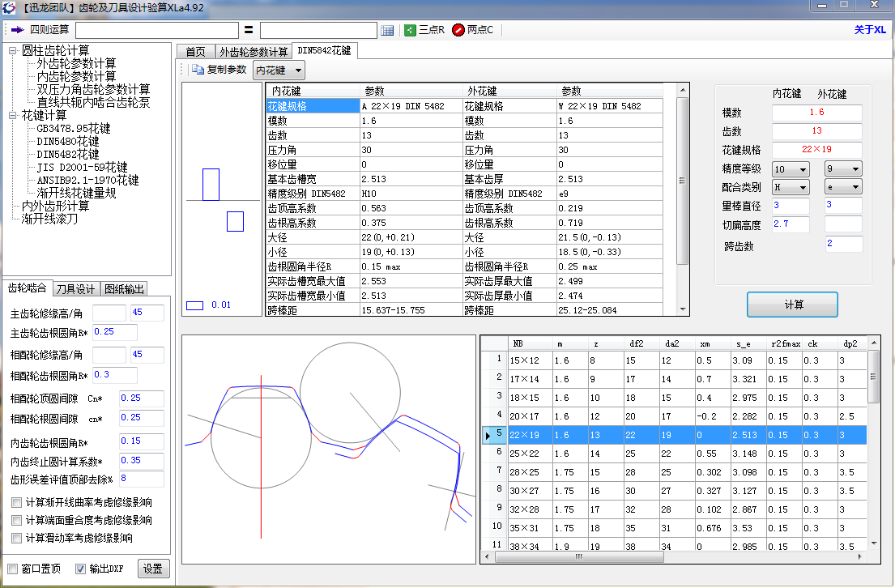The image size is (895, 588).
Task: Select ANSIB92.1-1970花键 tree item
Action: point(88,181)
